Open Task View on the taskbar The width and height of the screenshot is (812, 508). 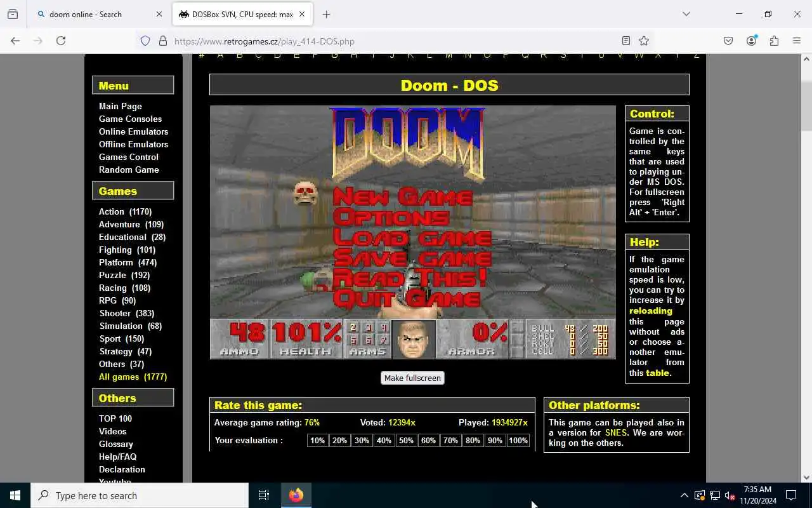pyautogui.click(x=264, y=495)
